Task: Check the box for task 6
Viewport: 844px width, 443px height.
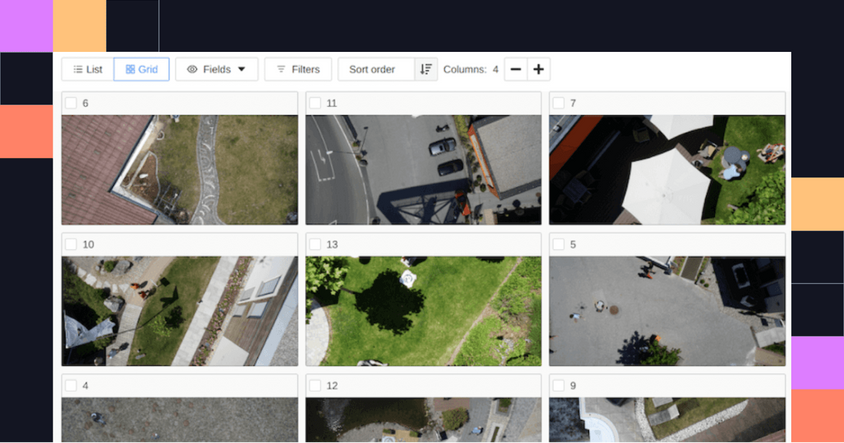Action: pos(71,103)
